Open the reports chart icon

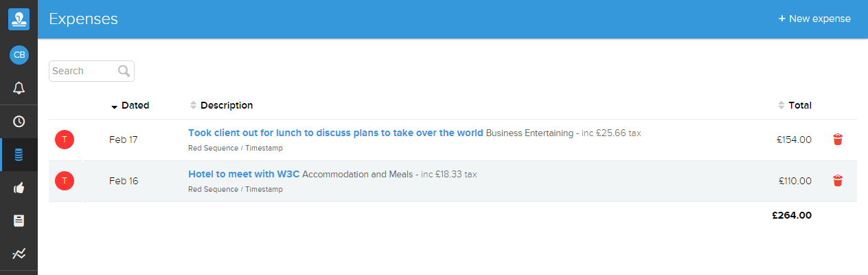(19, 254)
